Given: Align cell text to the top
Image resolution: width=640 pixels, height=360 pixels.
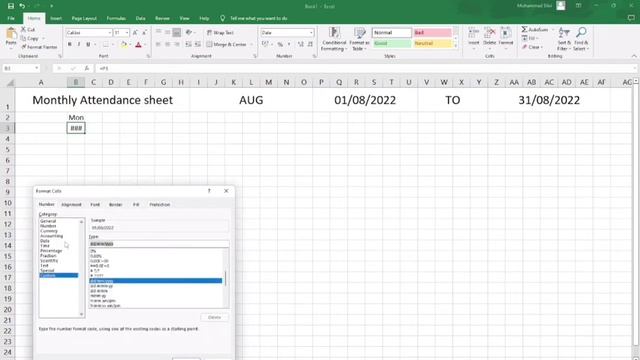Looking at the screenshot, I should [158, 32].
